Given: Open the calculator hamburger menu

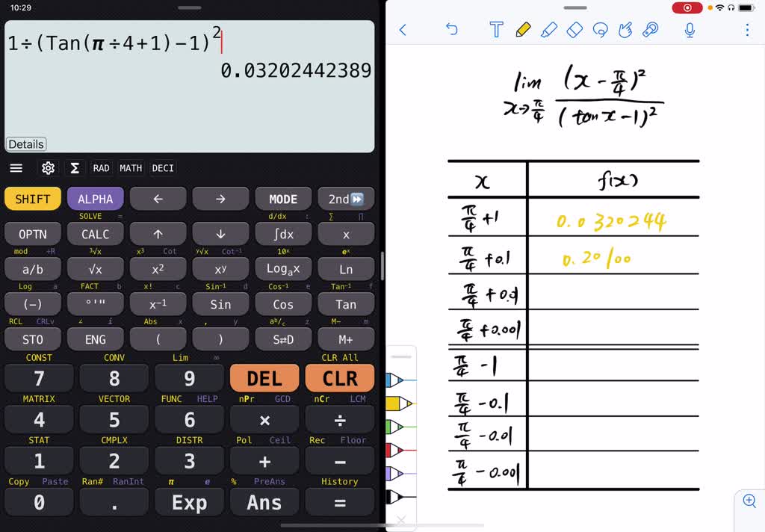Looking at the screenshot, I should pyautogui.click(x=16, y=168).
